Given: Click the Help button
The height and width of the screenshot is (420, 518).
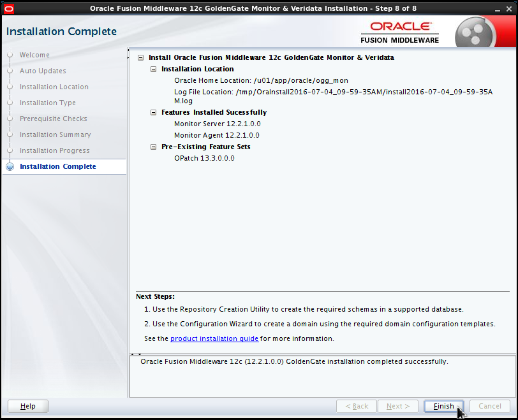Looking at the screenshot, I should coord(27,406).
